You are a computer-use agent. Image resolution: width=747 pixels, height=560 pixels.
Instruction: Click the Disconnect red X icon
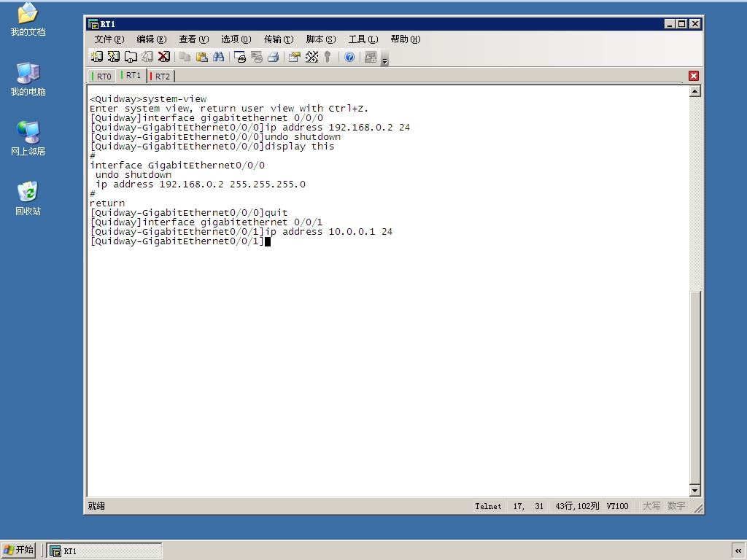tap(164, 57)
